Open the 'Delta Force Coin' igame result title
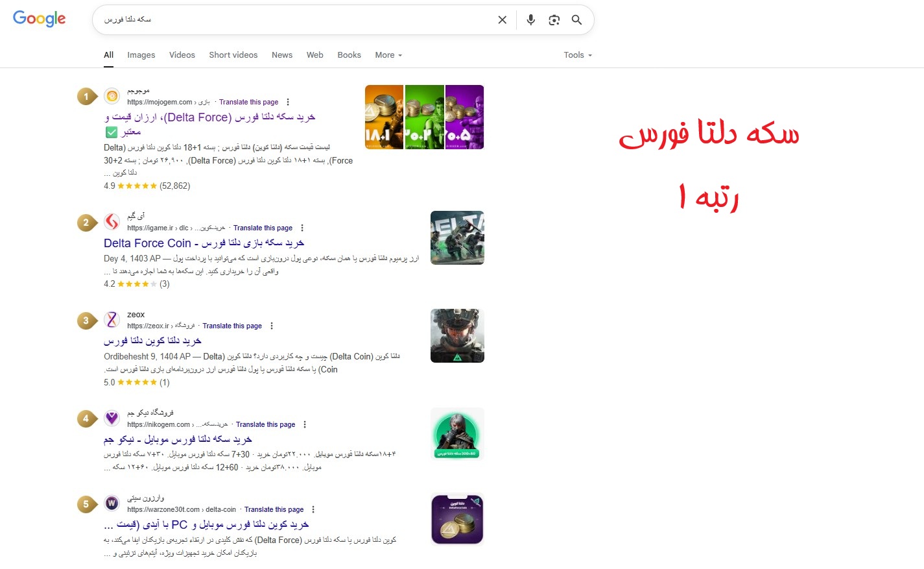924x569 pixels. (204, 243)
